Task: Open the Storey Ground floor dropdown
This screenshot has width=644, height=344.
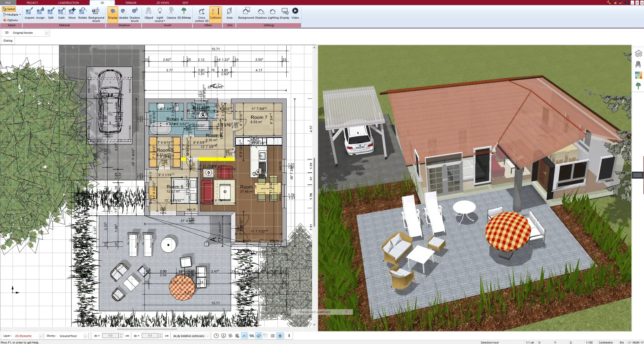Action: pyautogui.click(x=85, y=336)
